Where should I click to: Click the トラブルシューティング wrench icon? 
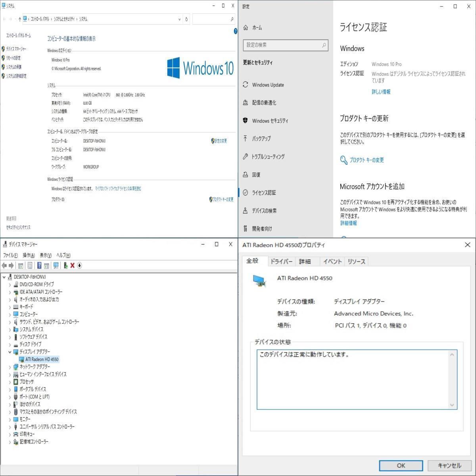click(x=245, y=156)
